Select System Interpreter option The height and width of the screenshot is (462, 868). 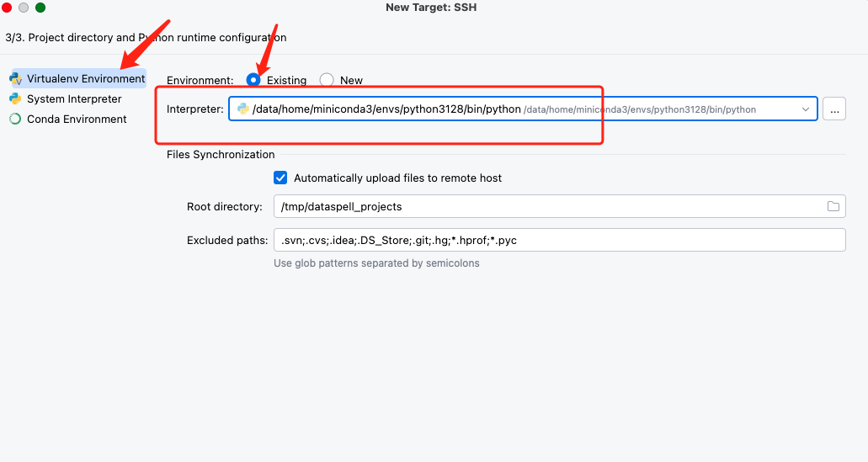74,99
